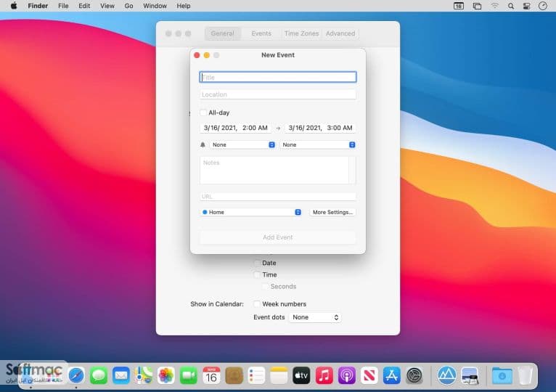Open Preview from the Dock

point(470,376)
